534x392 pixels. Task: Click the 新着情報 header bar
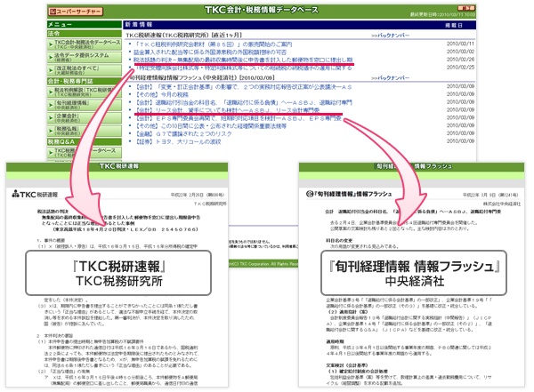299,25
